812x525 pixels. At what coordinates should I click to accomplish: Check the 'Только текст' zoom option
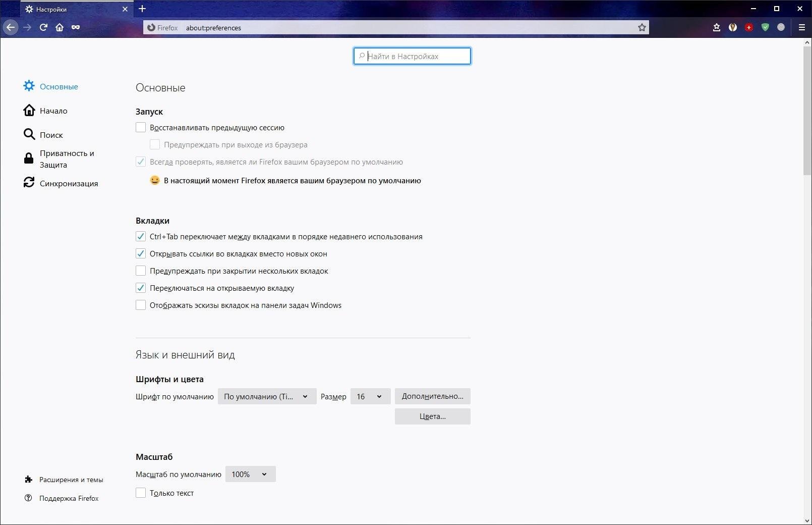coord(141,493)
